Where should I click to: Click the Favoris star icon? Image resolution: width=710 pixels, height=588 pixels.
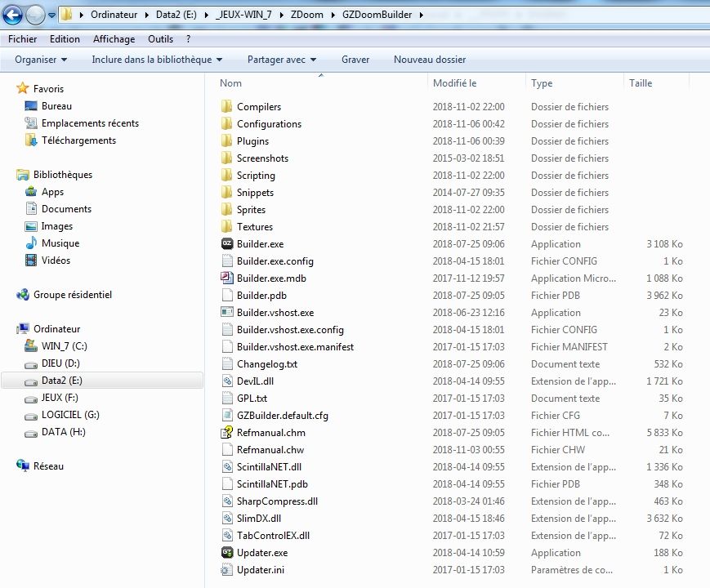(x=23, y=88)
